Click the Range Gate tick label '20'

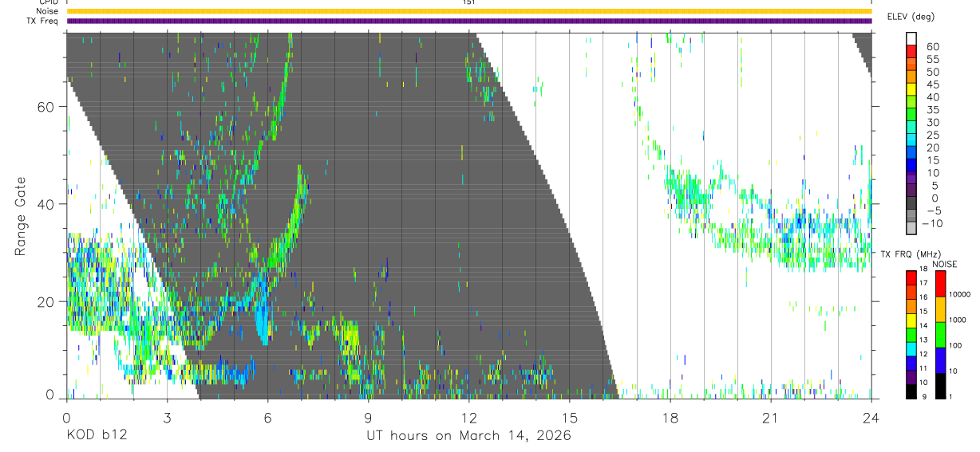click(x=46, y=301)
